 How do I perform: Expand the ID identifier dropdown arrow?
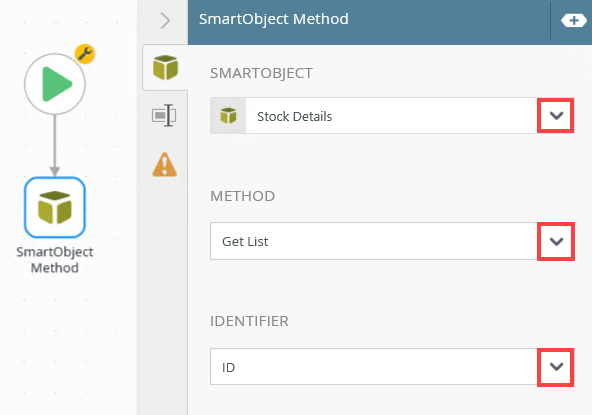coord(556,367)
